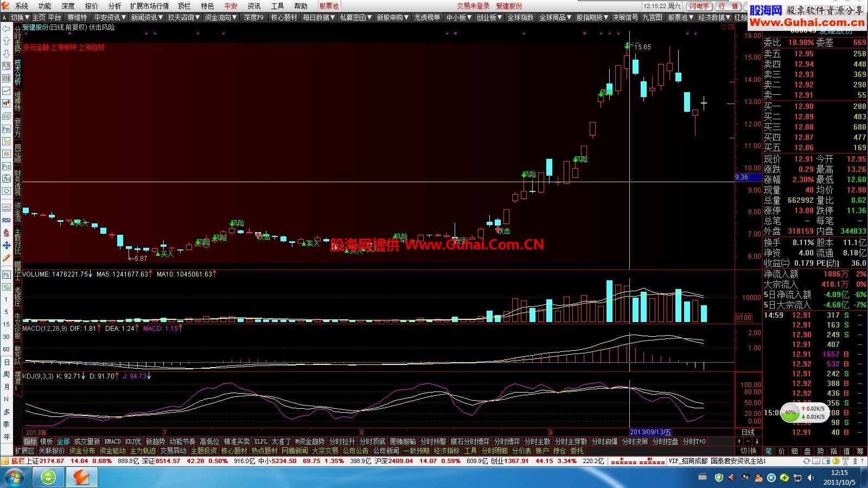
Task: Click the line chart icon in left sidebar
Action: click(x=7, y=91)
